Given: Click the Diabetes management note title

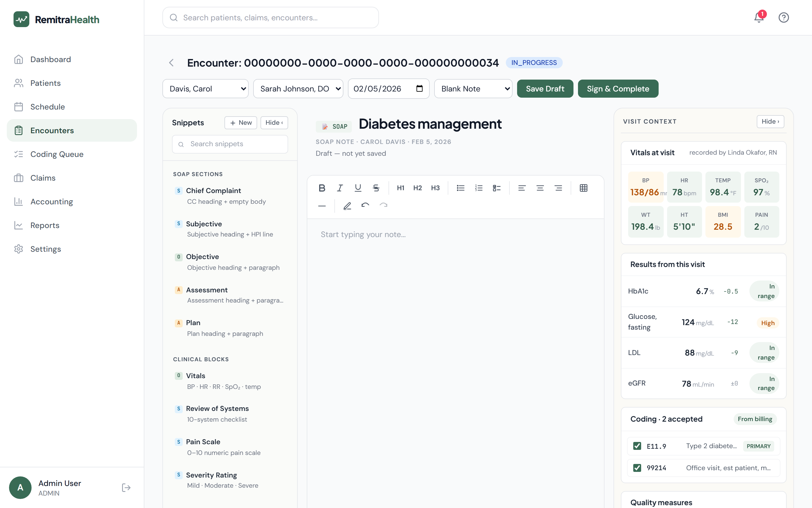Looking at the screenshot, I should tap(430, 124).
